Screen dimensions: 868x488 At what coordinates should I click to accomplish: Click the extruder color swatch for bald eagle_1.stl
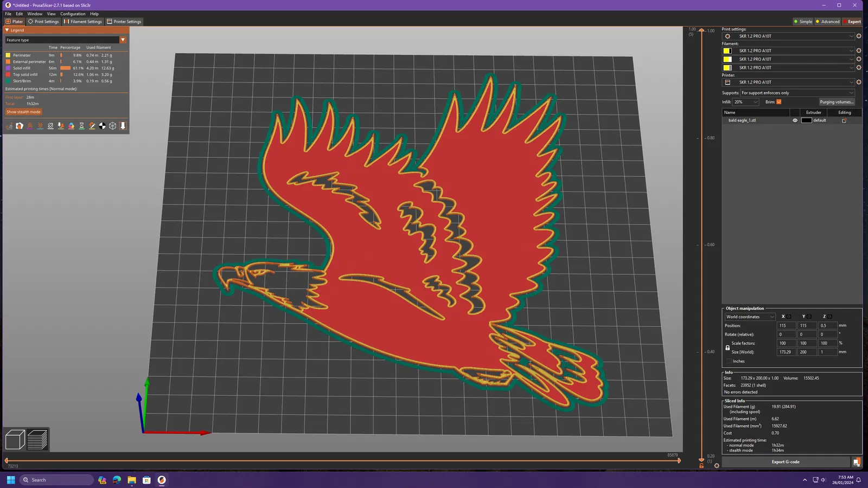pos(806,120)
